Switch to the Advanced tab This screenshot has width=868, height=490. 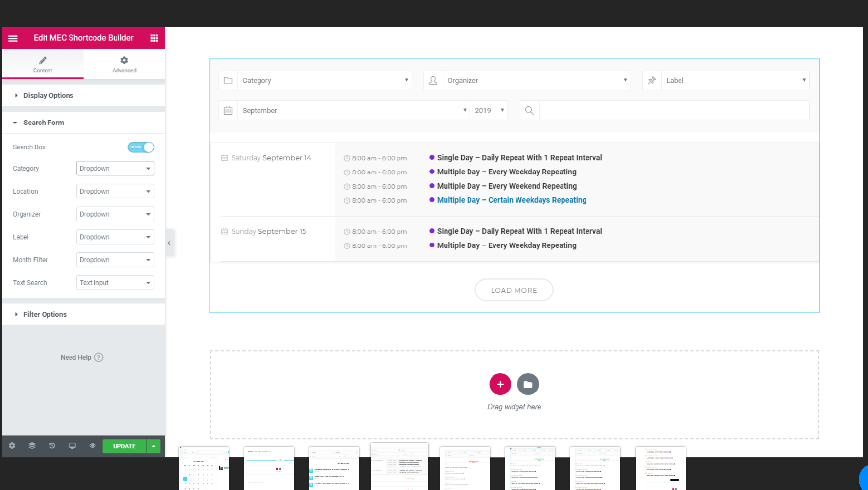[124, 64]
